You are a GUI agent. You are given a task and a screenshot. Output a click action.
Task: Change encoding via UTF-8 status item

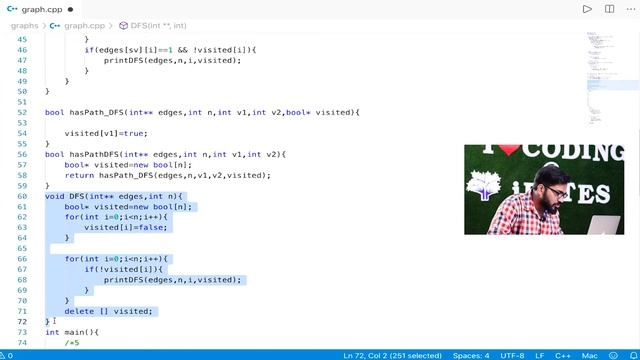[x=512, y=356]
